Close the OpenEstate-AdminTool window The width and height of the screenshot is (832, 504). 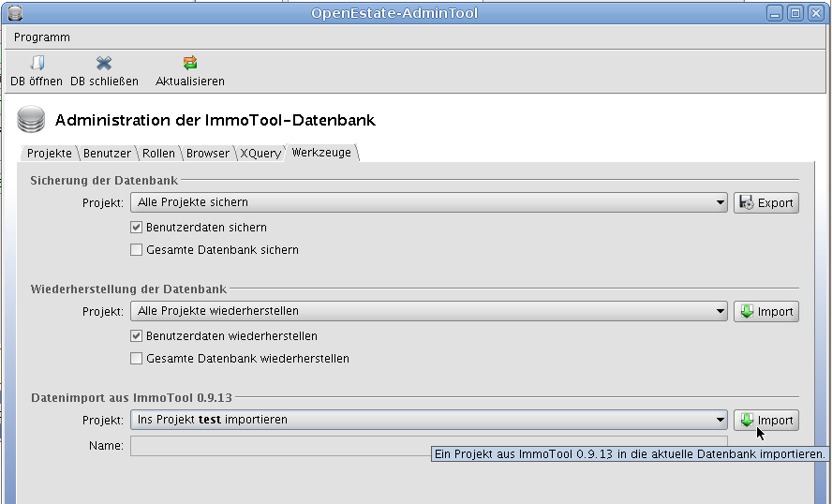click(815, 13)
